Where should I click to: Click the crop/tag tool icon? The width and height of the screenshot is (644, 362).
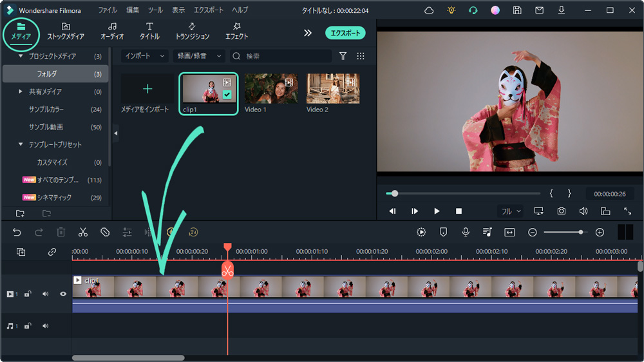(105, 232)
